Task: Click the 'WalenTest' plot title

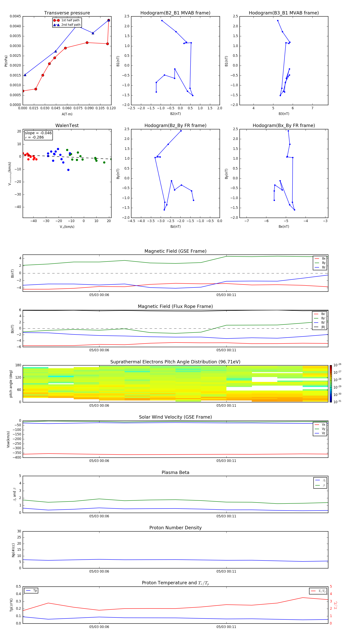Action: (x=67, y=125)
